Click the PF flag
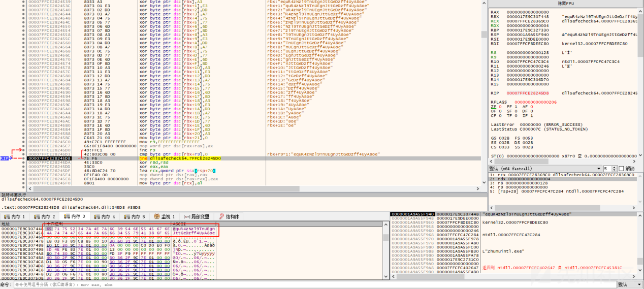Image resolution: width=644 pixels, height=289 pixels. pyautogui.click(x=511, y=107)
